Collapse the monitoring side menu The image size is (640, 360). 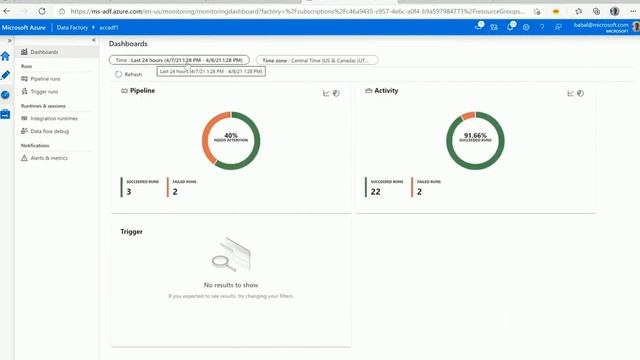93,40
